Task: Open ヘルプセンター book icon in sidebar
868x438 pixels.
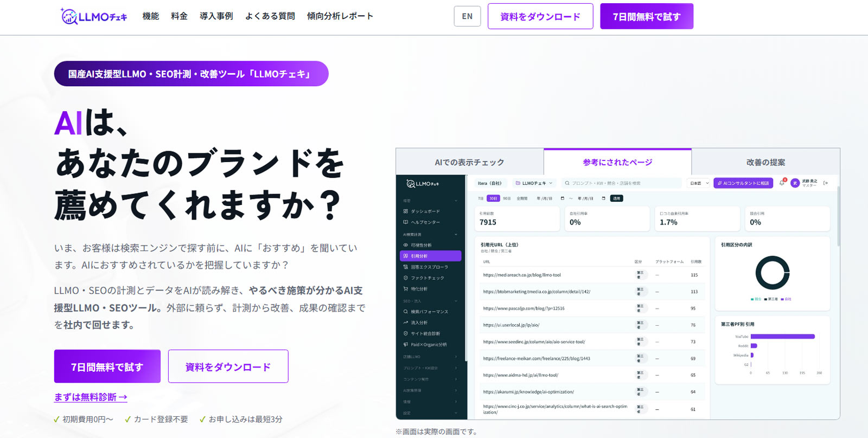Action: click(406, 222)
